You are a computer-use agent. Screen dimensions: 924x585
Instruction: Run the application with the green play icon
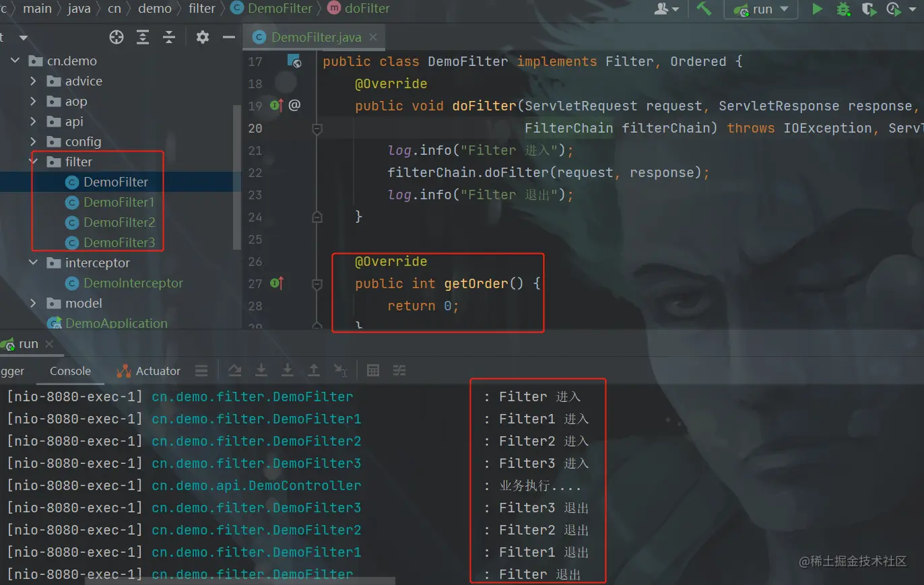(x=817, y=9)
